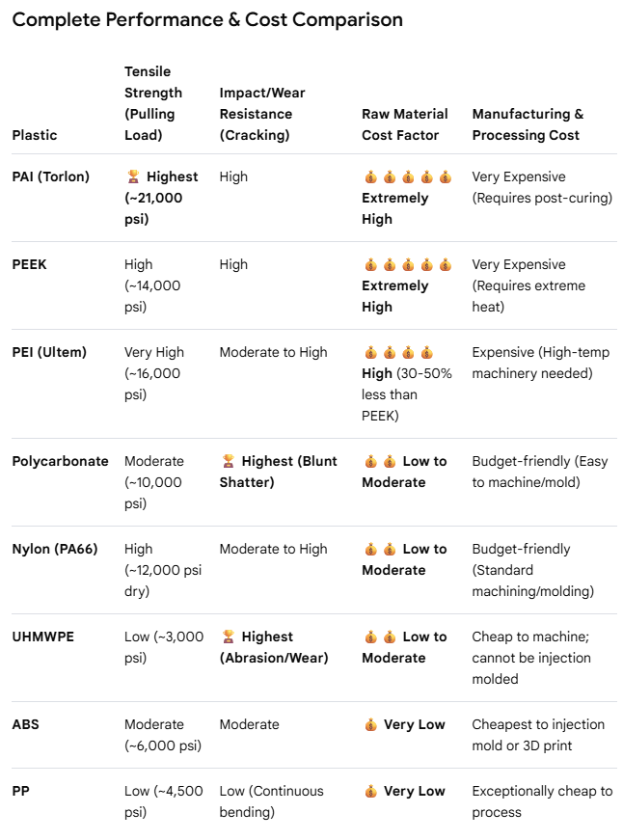The width and height of the screenshot is (623, 840).
Task: Click the Tensile Strength column header
Action: tap(153, 103)
